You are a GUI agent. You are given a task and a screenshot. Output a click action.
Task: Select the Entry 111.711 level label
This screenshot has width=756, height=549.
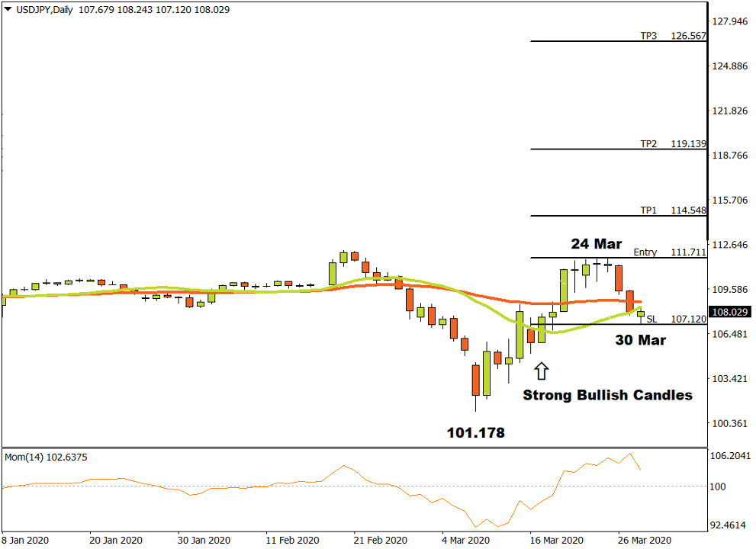[x=670, y=252]
